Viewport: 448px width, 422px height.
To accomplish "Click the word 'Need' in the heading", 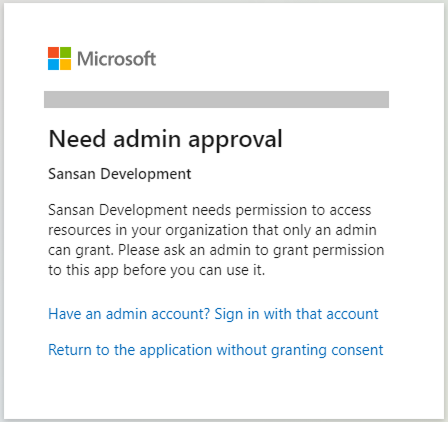I will pos(77,138).
